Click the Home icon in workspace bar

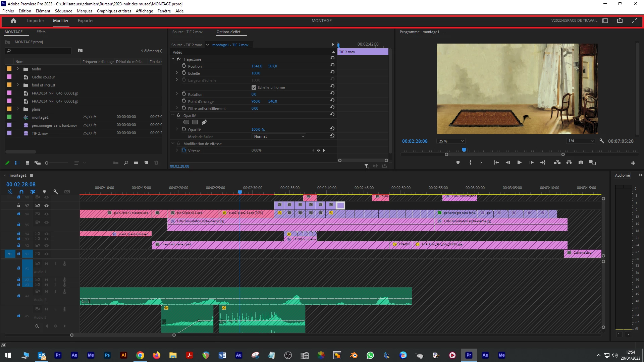click(13, 21)
